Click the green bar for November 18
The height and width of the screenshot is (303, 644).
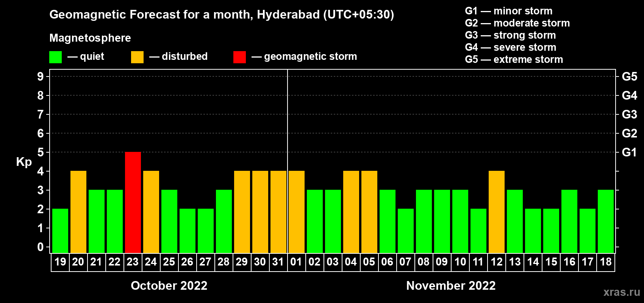coord(606,222)
